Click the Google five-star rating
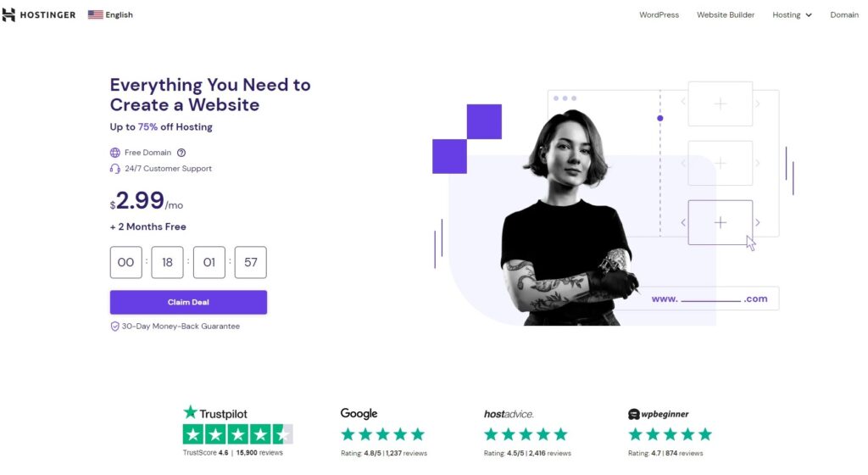 382,434
